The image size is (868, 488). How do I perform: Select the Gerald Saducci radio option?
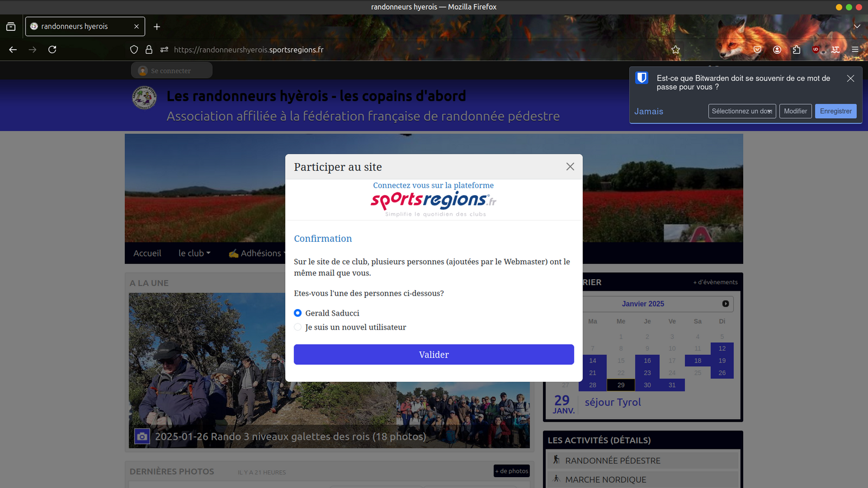pos(298,313)
